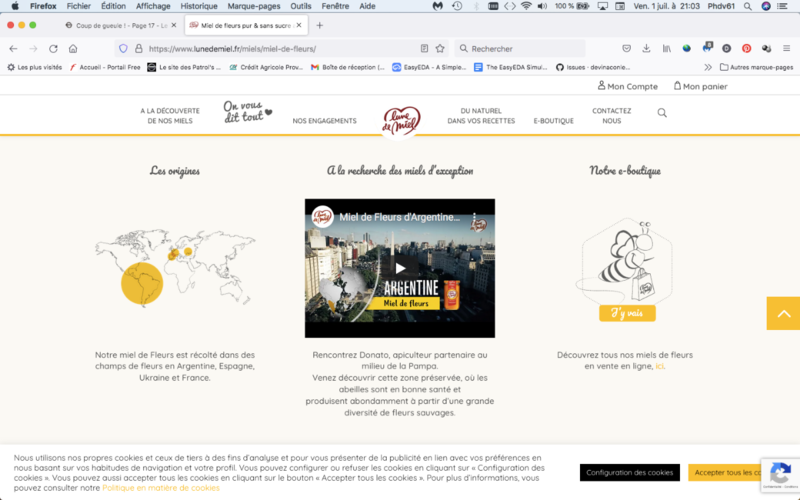Image resolution: width=800 pixels, height=500 pixels.
Task: Click the site padlock security icon
Action: coord(138,48)
